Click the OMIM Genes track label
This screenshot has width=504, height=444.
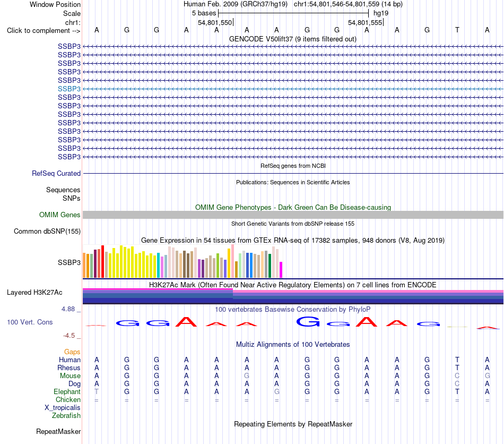pyautogui.click(x=60, y=215)
